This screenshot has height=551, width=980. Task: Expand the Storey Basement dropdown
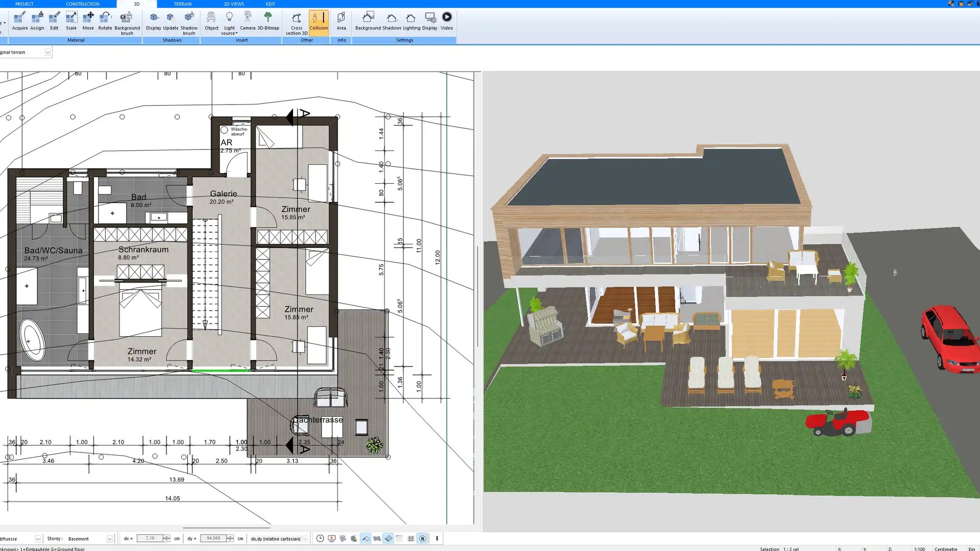[x=109, y=539]
